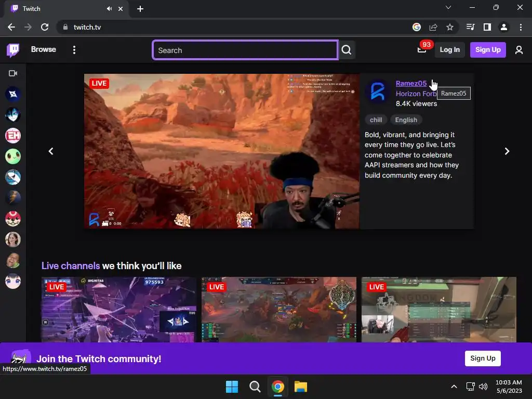The height and width of the screenshot is (399, 532).
Task: Click the Live channels heading link
Action: pos(71,265)
